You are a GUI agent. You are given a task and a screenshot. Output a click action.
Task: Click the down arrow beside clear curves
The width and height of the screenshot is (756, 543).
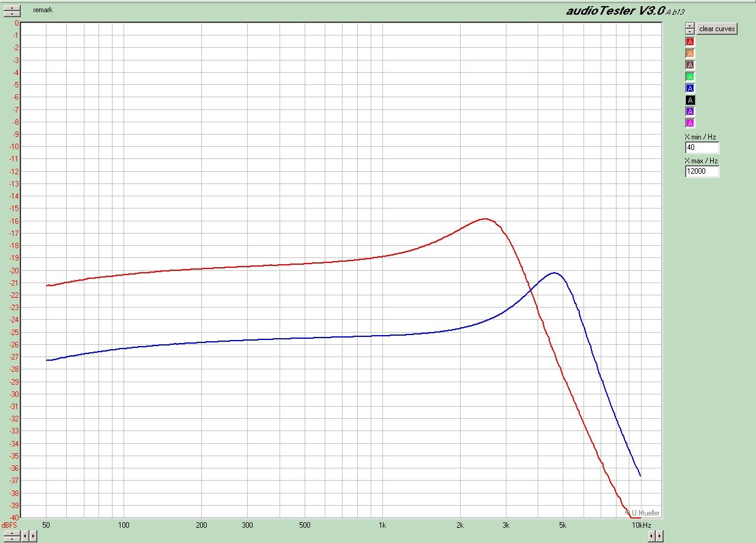tap(690, 32)
